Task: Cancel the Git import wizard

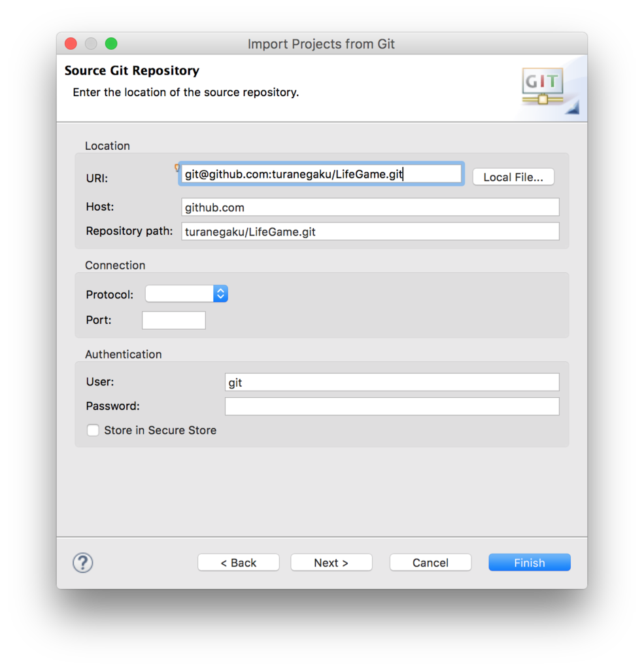Action: tap(430, 562)
